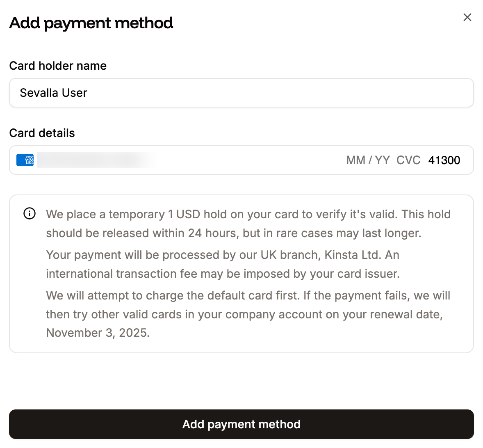
Task: Click the information icon in the disclaimer panel
Action: pos(29,213)
